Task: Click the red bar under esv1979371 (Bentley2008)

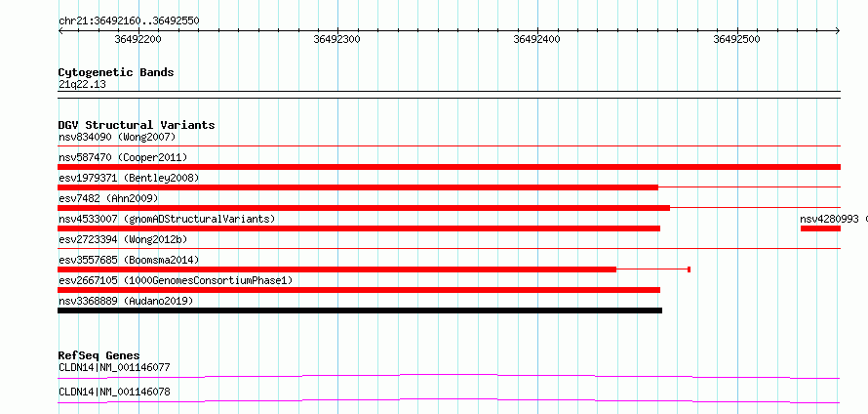Action: [358, 187]
